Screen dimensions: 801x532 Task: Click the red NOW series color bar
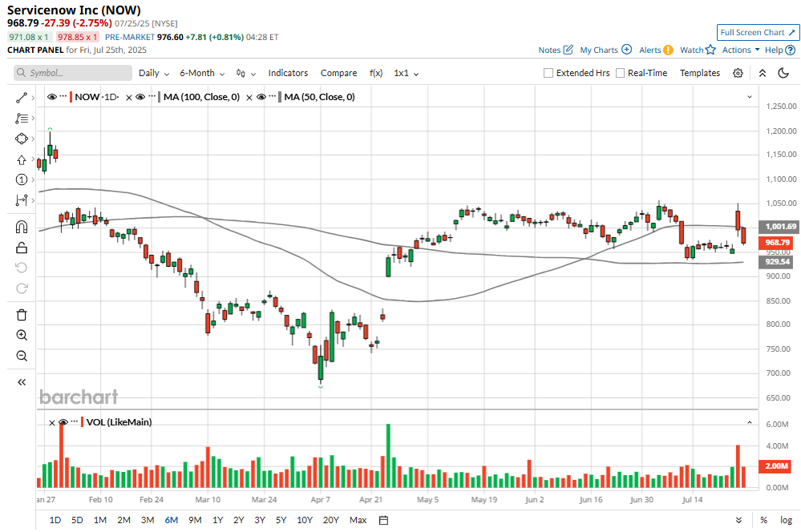[71, 97]
